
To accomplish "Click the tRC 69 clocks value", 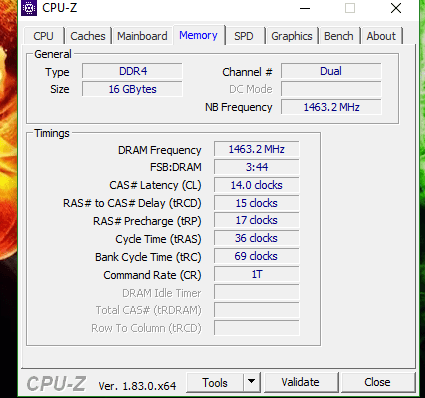I will pos(256,256).
